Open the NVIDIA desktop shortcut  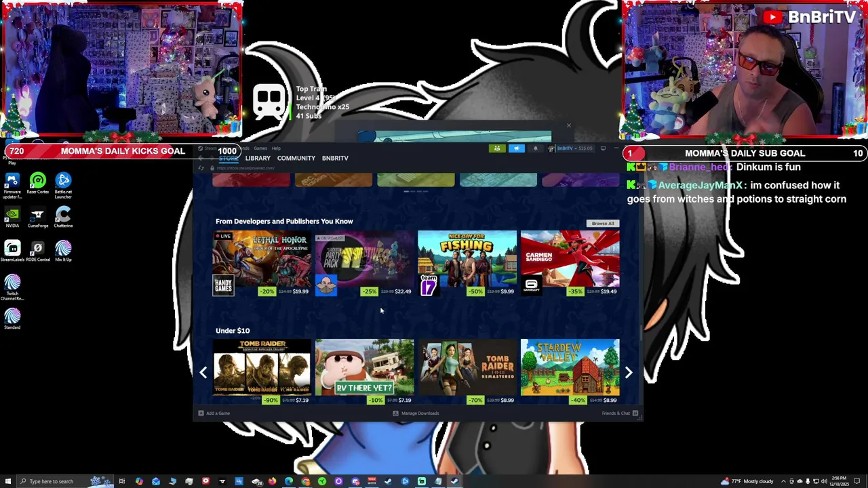point(12,218)
